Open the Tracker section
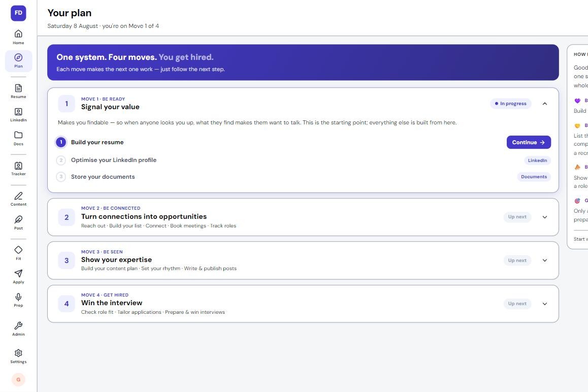 coord(18,169)
